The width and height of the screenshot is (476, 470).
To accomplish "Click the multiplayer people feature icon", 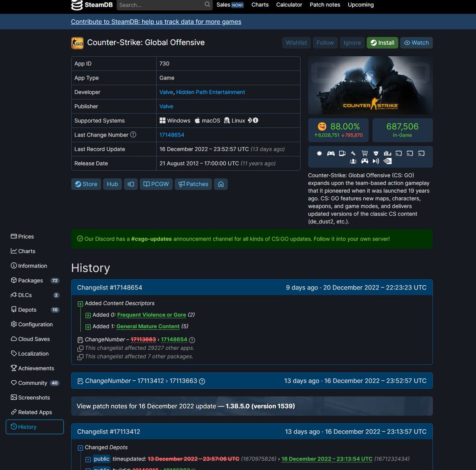I will coord(353,161).
